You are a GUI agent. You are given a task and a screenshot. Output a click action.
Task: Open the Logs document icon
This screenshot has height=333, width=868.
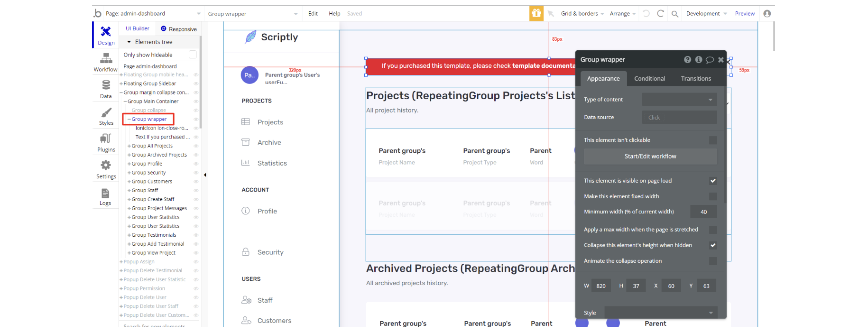tap(105, 194)
